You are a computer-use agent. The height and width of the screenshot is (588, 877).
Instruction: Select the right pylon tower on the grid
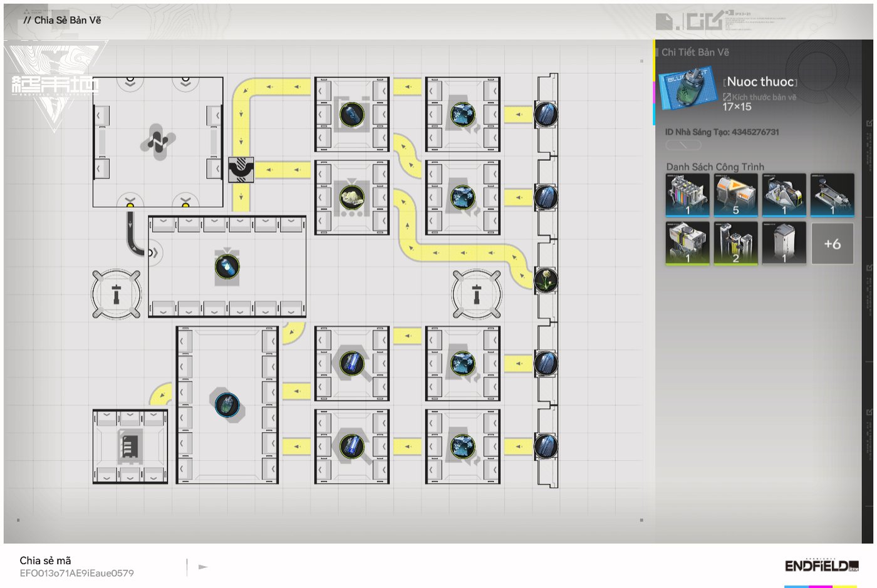tap(477, 294)
